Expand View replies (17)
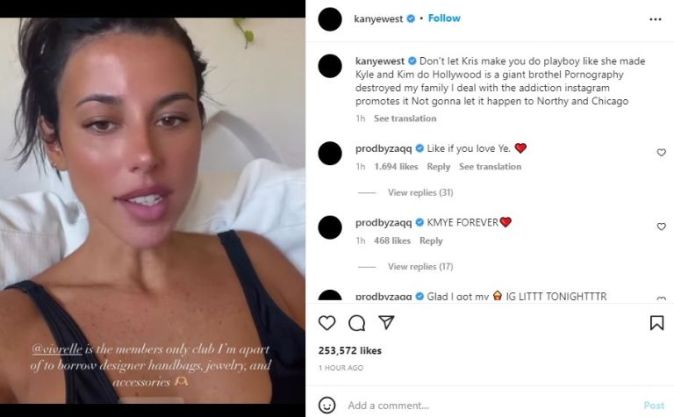674x417 pixels. [x=420, y=267]
